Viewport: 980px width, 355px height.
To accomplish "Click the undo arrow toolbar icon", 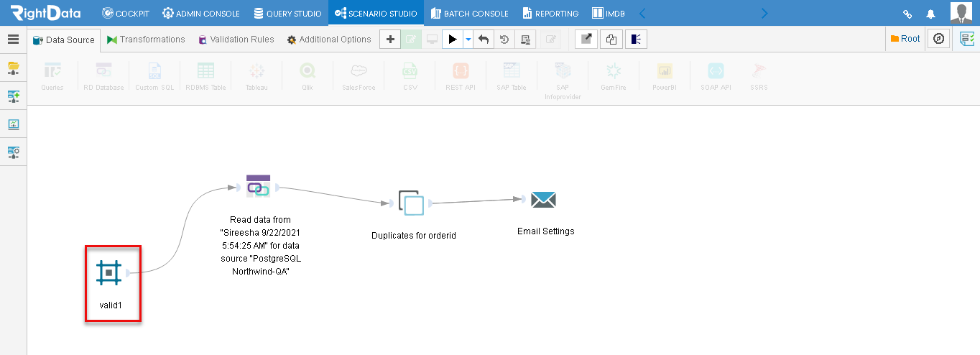I will pos(484,40).
